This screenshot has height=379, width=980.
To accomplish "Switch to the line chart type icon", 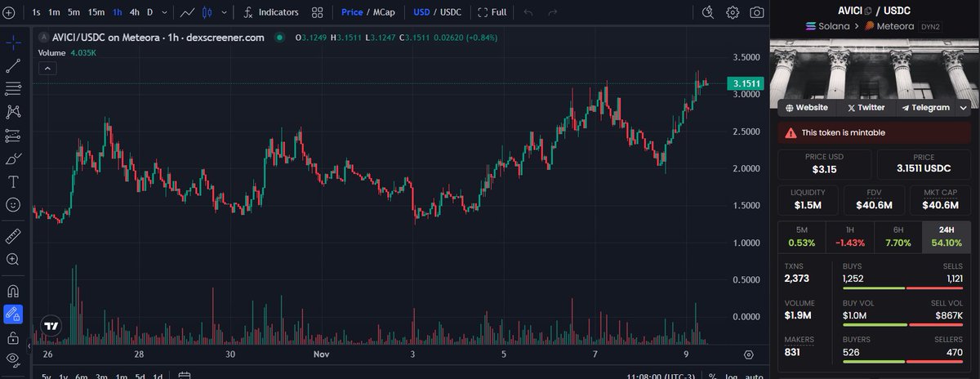I will [188, 12].
